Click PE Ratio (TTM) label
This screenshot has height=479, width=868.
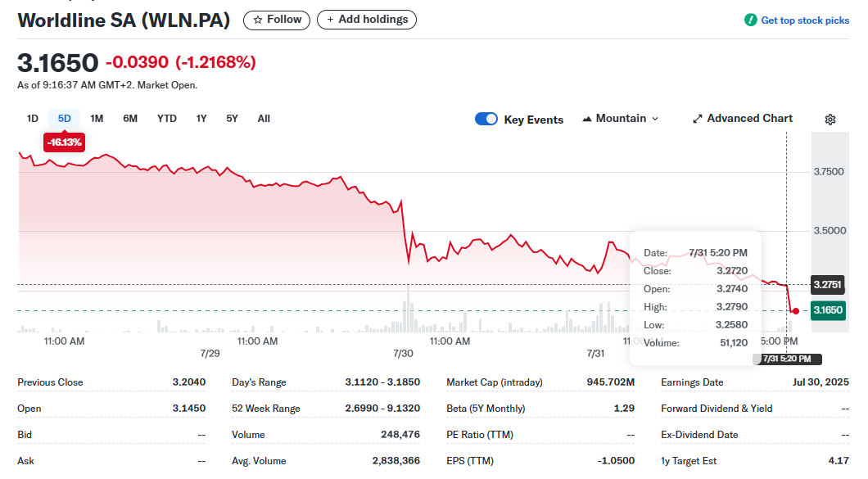coord(479,435)
